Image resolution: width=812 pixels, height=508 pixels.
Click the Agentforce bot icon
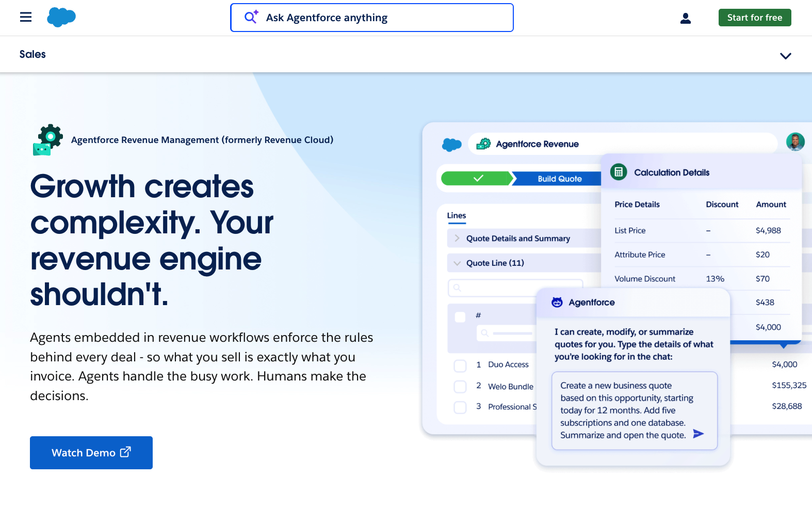pos(557,302)
